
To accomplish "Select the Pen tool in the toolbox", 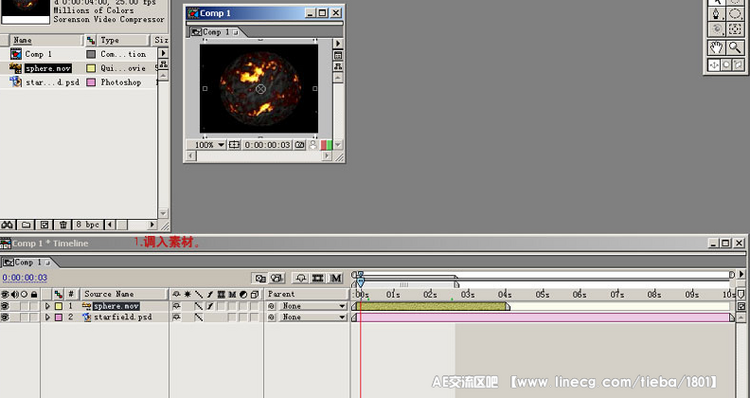I will coord(716,13).
